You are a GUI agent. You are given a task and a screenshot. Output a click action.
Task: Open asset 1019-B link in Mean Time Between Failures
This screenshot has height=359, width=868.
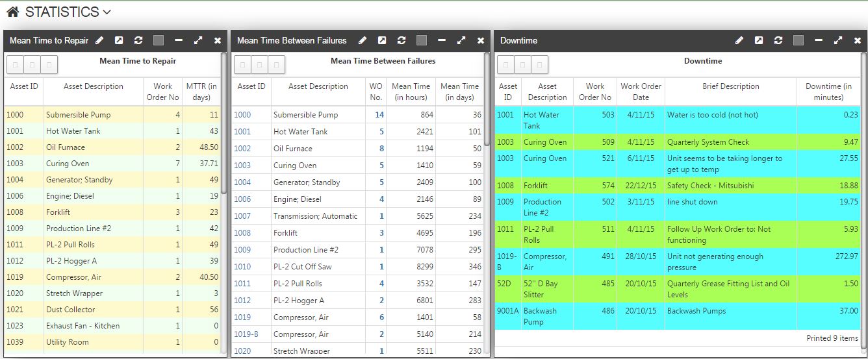246,334
